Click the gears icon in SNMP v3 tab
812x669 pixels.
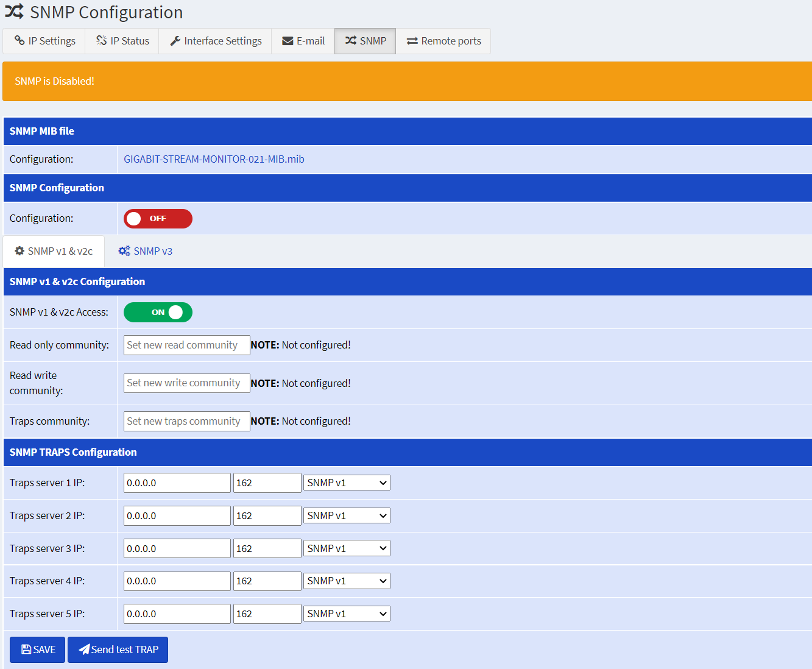(x=124, y=250)
